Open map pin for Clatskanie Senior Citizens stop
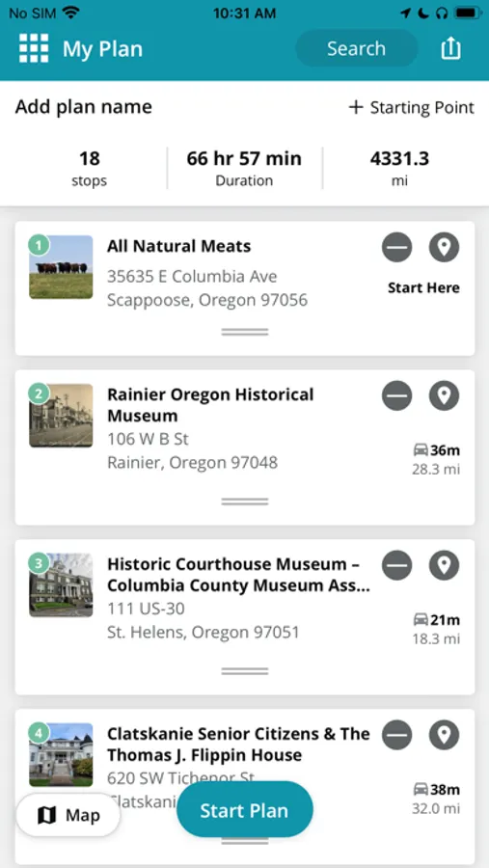Screen dimensions: 489x868 444,735
